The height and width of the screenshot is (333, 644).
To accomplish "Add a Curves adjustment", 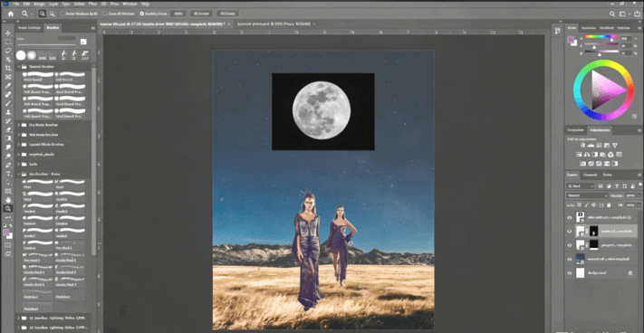I will (599, 145).
